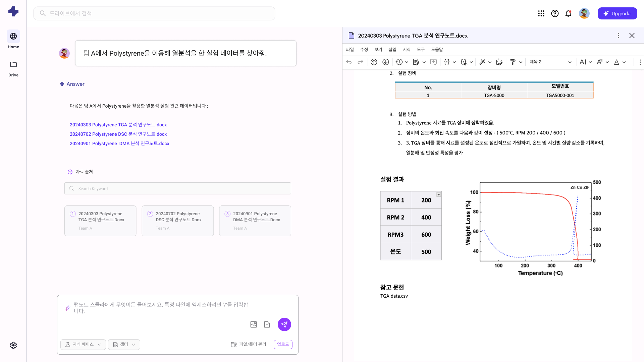Select the AI magic wand toolbar icon
Image resolution: width=644 pixels, height=362 pixels.
pyautogui.click(x=482, y=62)
